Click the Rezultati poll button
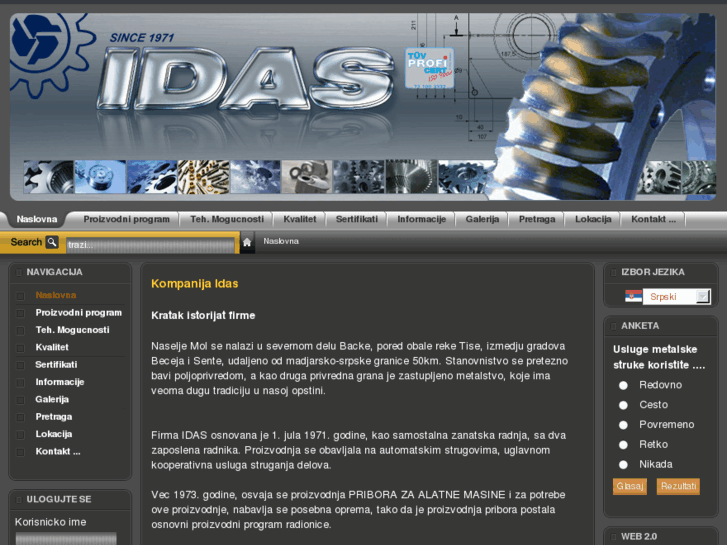 (x=678, y=486)
